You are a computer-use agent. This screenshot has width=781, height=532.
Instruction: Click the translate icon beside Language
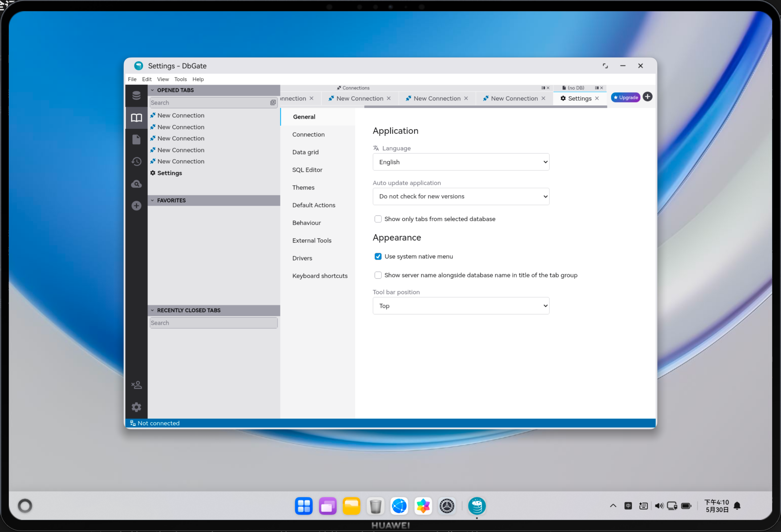pos(376,148)
